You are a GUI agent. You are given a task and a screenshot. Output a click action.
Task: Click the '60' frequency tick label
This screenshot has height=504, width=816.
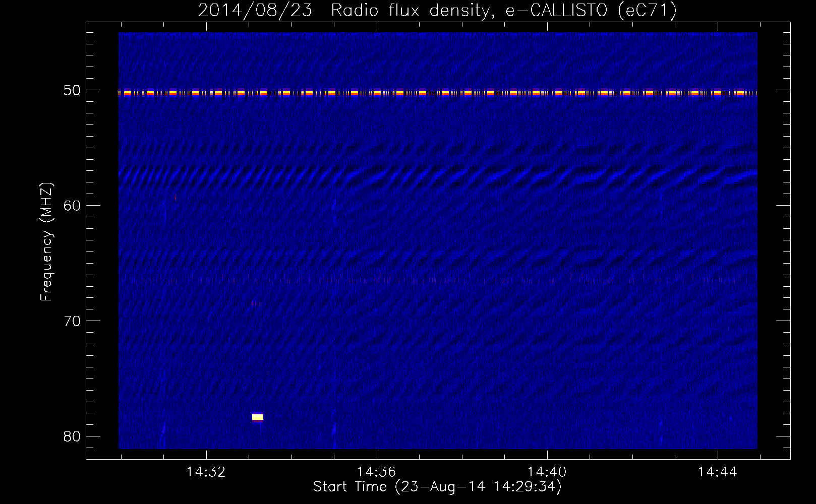(x=72, y=205)
